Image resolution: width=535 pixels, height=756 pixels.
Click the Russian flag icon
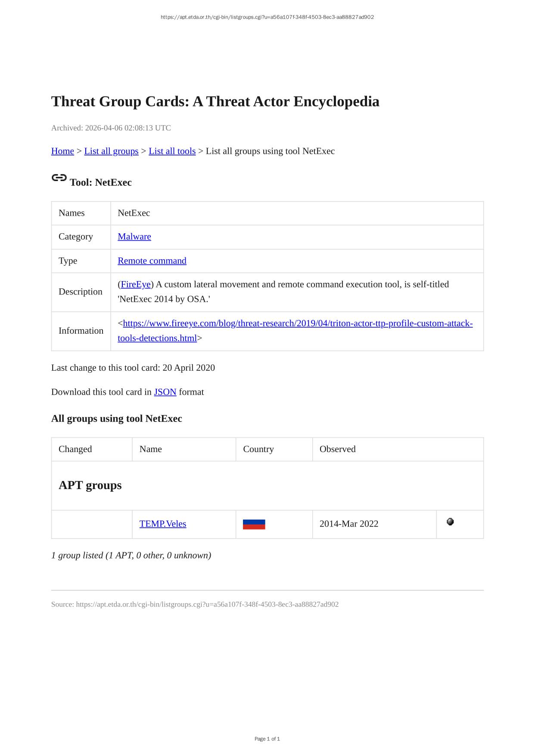point(254,524)
